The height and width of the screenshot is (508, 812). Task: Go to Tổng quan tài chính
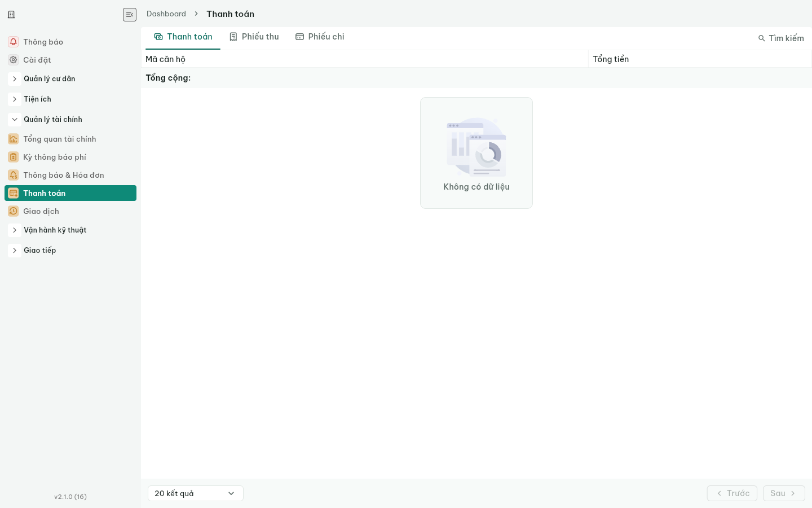coord(70,139)
